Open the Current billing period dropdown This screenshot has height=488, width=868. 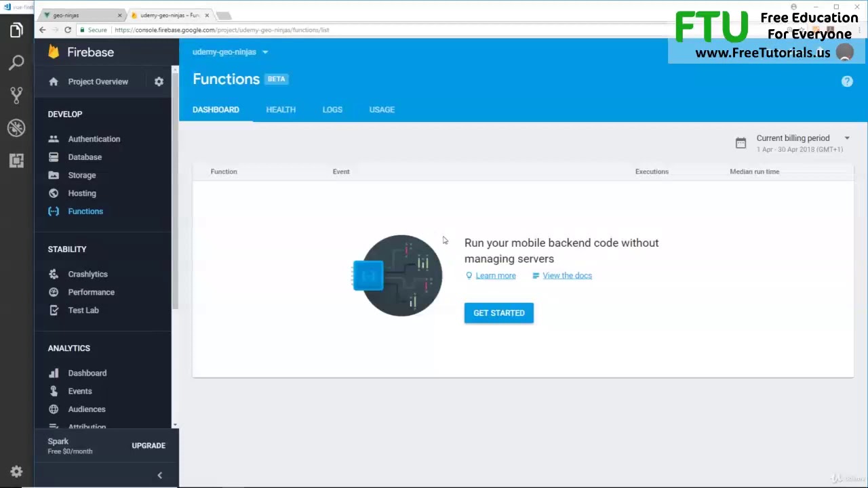847,138
